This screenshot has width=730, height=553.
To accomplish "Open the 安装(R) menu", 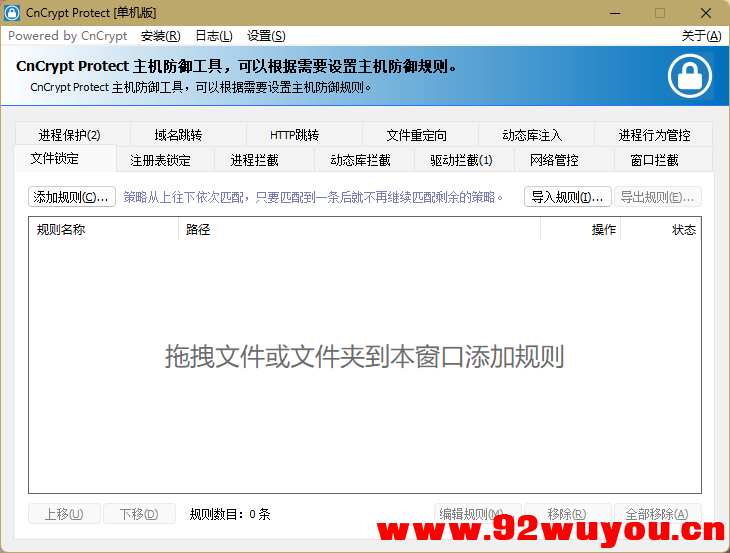I will 160,36.
